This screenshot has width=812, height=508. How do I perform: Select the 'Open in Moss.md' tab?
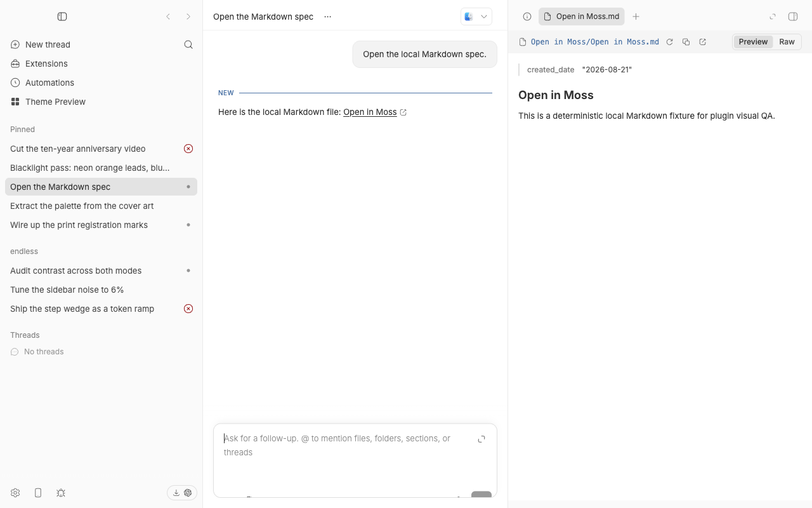coord(582,17)
